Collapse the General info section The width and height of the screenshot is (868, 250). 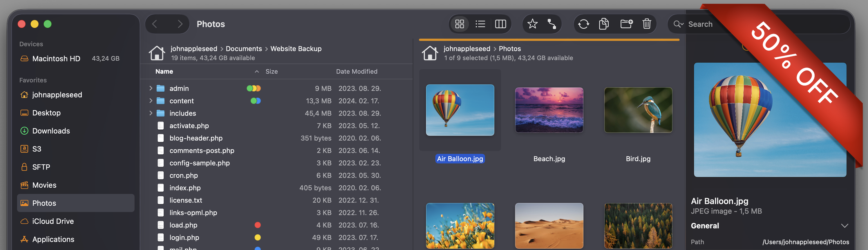pyautogui.click(x=844, y=226)
